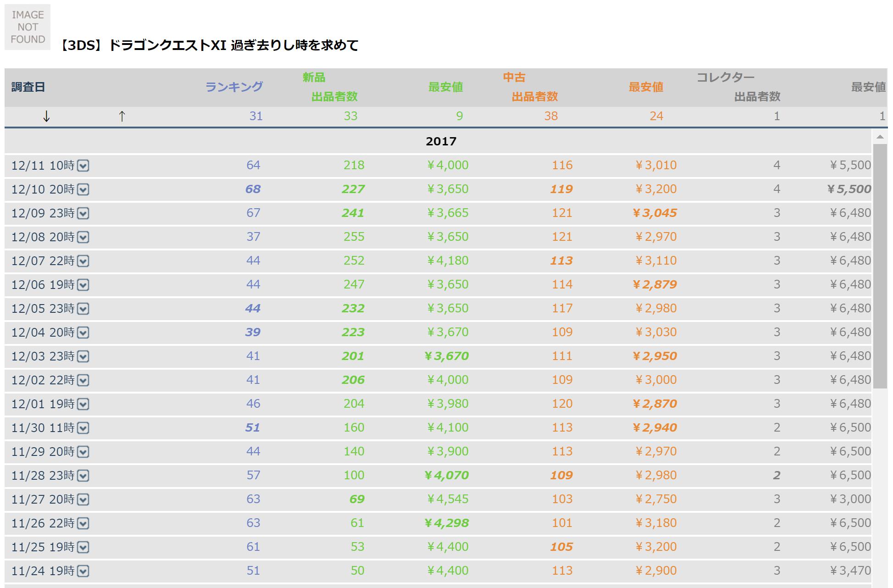Expand the dropdown icon beside 11/25 19時
The width and height of the screenshot is (893, 588).
83,547
